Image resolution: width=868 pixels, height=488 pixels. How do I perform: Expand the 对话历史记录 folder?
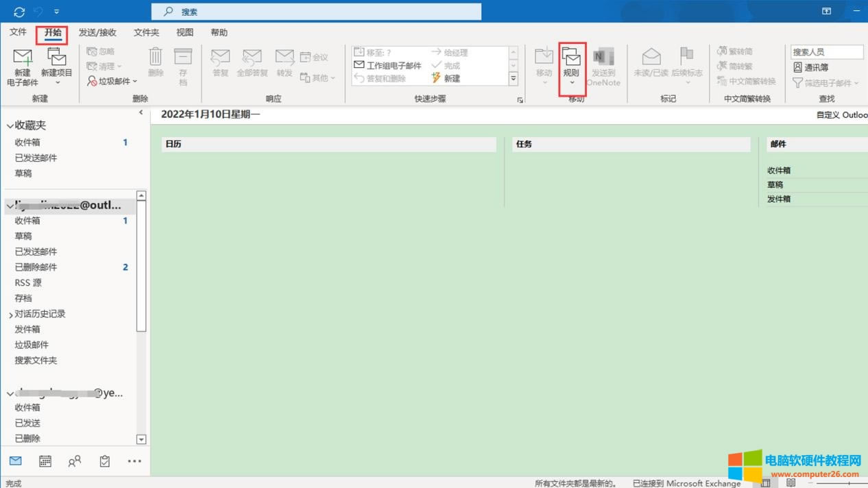tap(11, 315)
